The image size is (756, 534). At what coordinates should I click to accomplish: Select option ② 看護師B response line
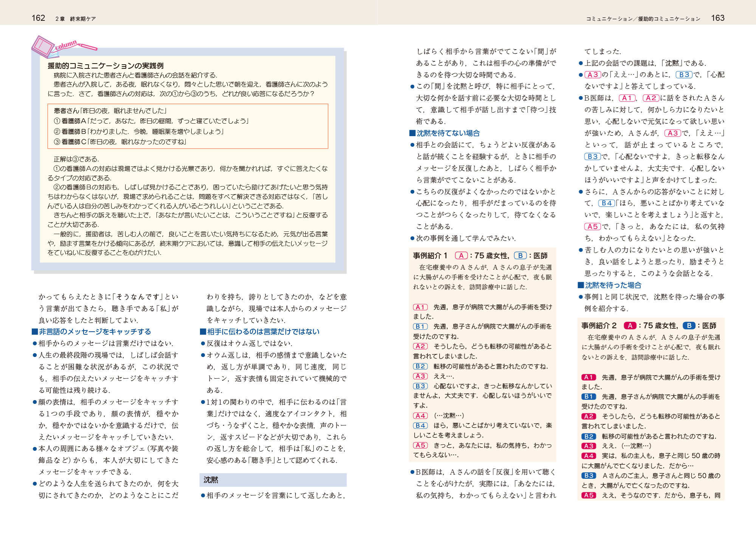click(139, 132)
